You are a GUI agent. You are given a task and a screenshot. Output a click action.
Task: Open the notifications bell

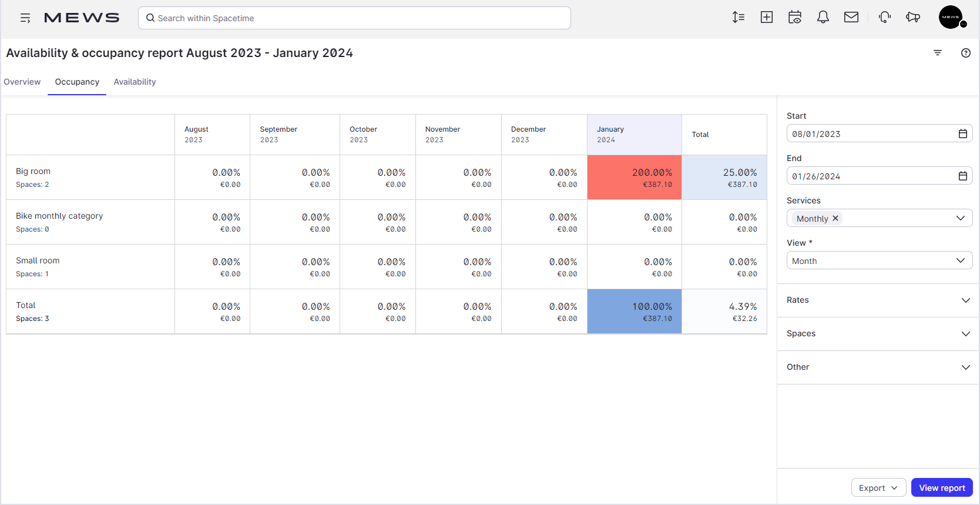[x=823, y=18]
